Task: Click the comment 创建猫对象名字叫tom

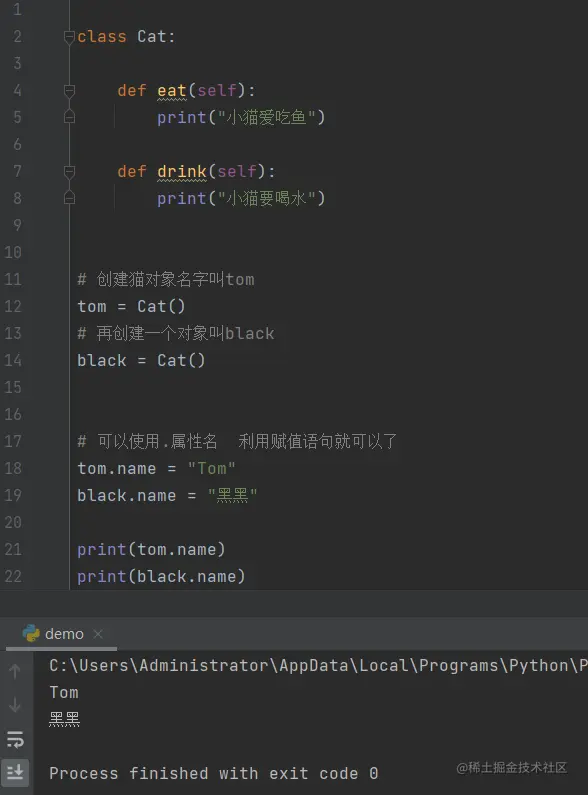Action: pyautogui.click(x=166, y=279)
